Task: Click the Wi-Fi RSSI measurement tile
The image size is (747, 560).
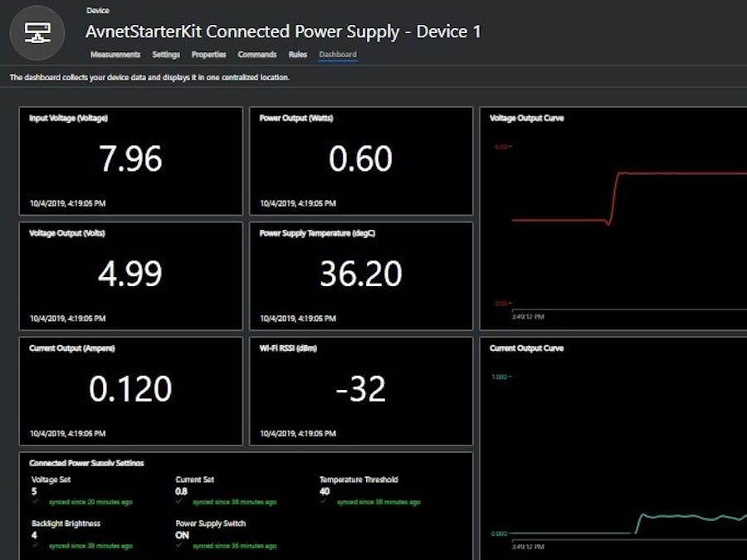Action: (x=361, y=390)
